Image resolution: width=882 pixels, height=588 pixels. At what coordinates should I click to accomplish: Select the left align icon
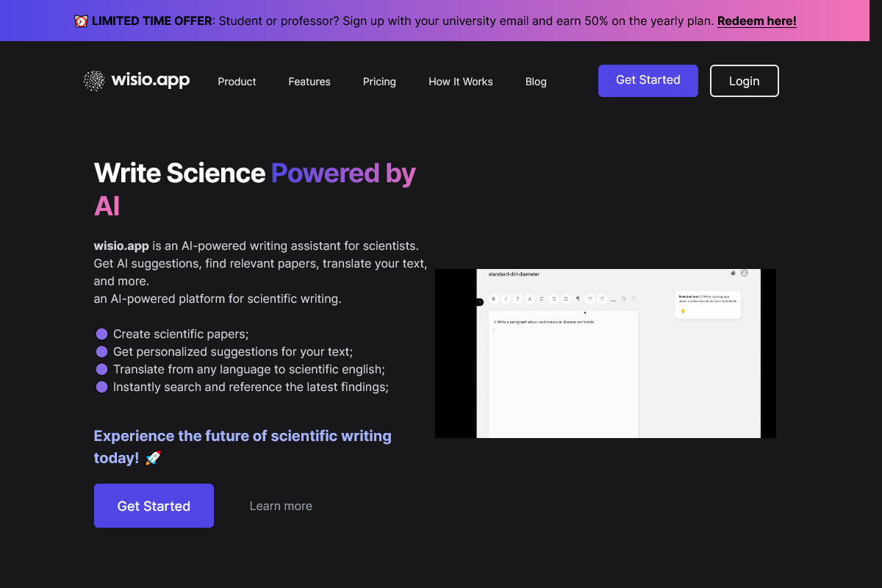point(542,298)
